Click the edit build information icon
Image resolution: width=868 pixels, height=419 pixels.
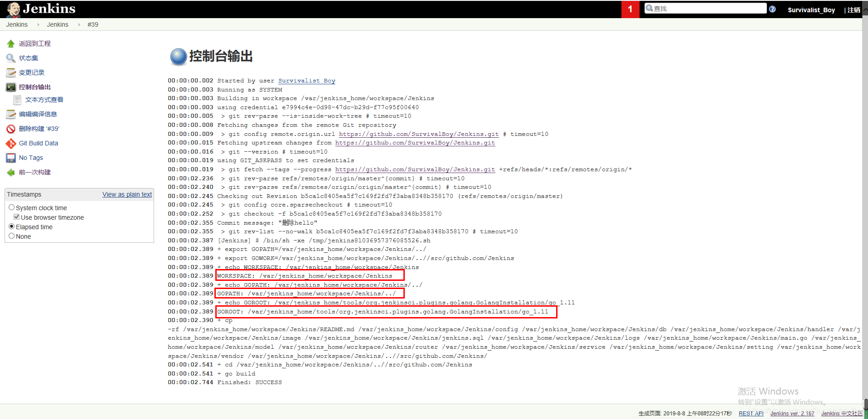coord(11,114)
